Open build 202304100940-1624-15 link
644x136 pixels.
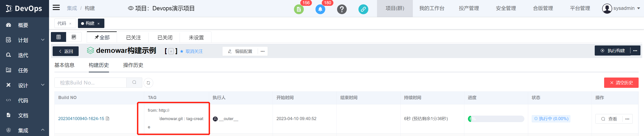click(x=81, y=119)
